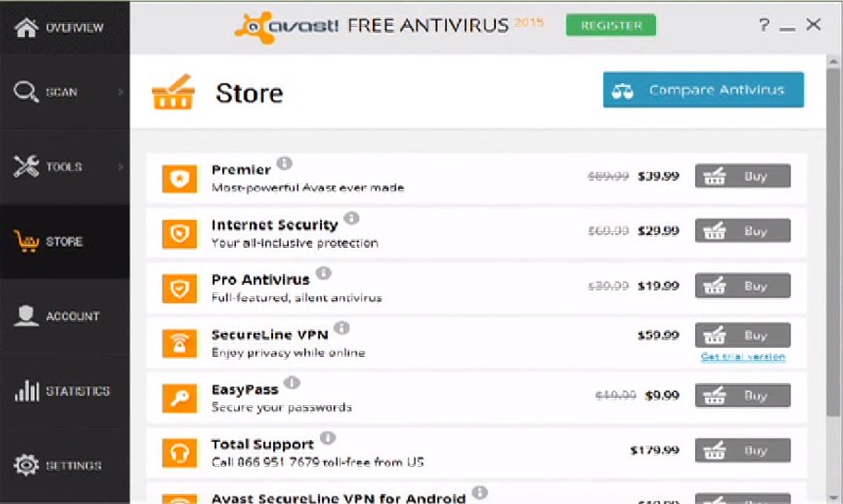The width and height of the screenshot is (843, 504).
Task: Buy EasyPass
Action: pyautogui.click(x=742, y=396)
